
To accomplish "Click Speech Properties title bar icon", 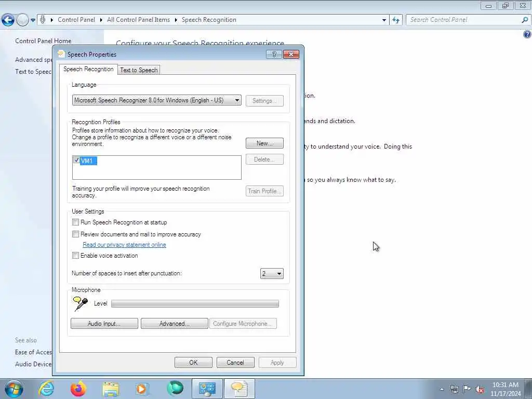I will (x=61, y=54).
